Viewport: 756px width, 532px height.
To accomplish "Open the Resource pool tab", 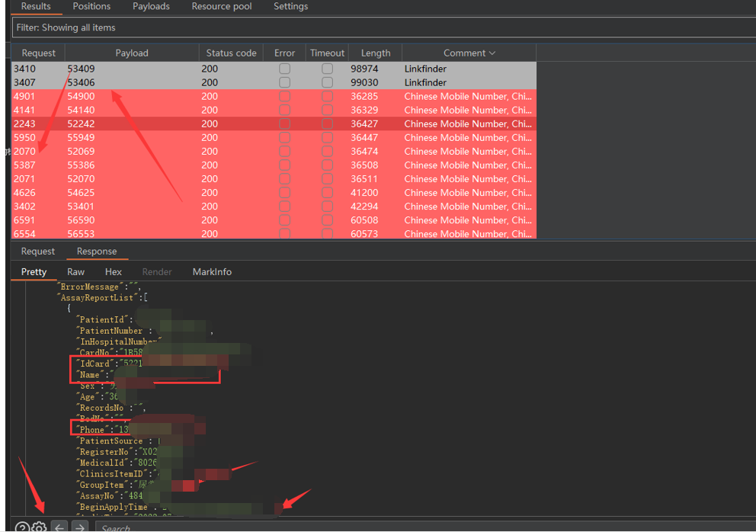I will [x=222, y=7].
